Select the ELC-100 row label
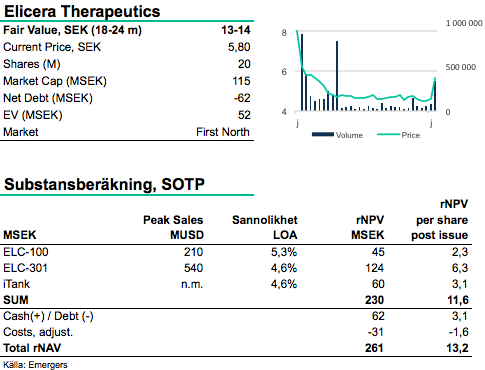This screenshot has height=370, width=485. [26, 252]
